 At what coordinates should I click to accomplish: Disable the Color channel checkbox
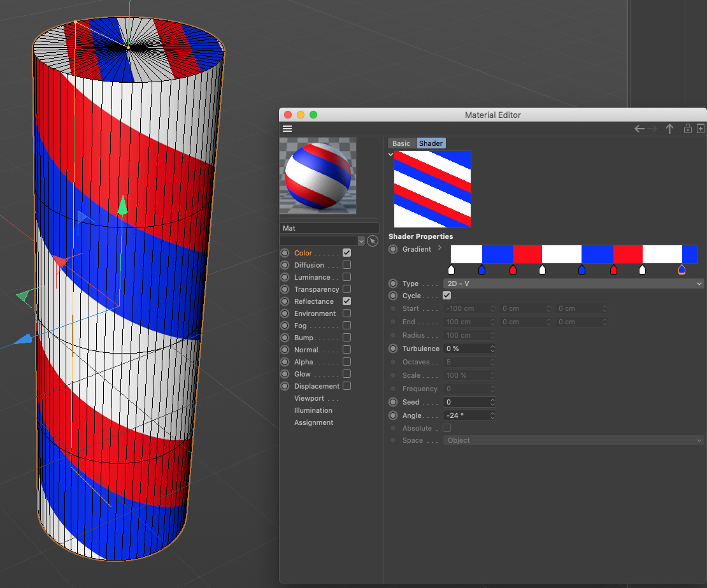[x=346, y=252]
